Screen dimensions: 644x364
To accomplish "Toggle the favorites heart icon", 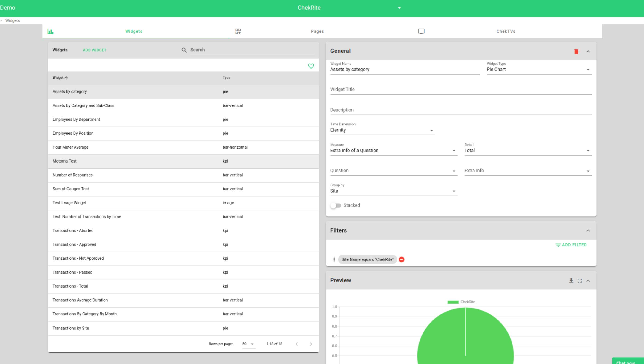I will coord(311,66).
